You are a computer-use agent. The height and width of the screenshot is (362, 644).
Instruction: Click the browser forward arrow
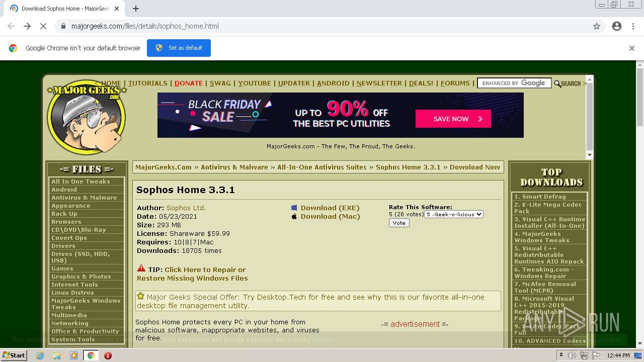coord(27,26)
